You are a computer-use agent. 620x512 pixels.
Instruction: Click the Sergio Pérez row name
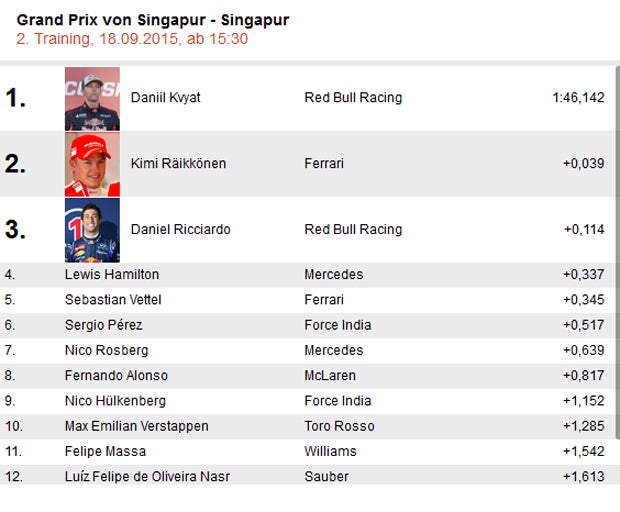point(103,325)
